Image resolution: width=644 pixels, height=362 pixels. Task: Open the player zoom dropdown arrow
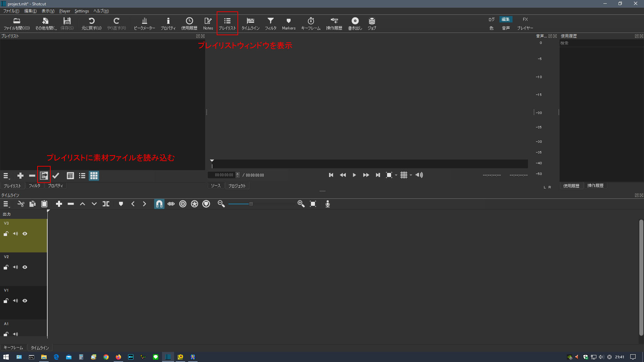point(396,175)
